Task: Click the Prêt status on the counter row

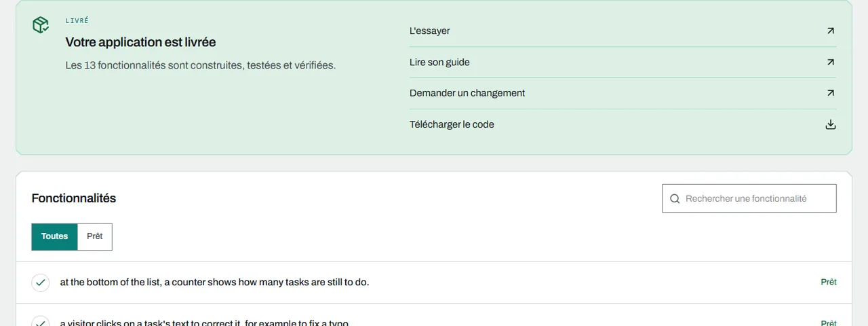Action: click(x=829, y=282)
